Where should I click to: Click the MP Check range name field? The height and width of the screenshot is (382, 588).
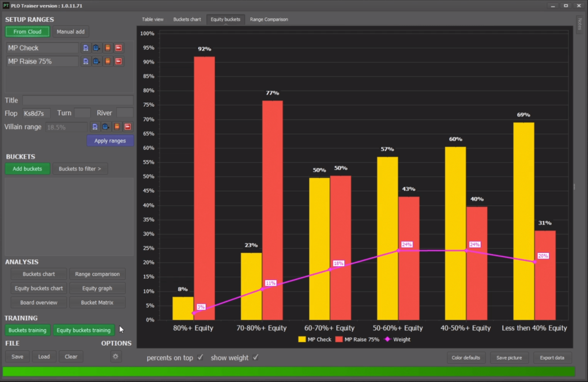click(43, 48)
